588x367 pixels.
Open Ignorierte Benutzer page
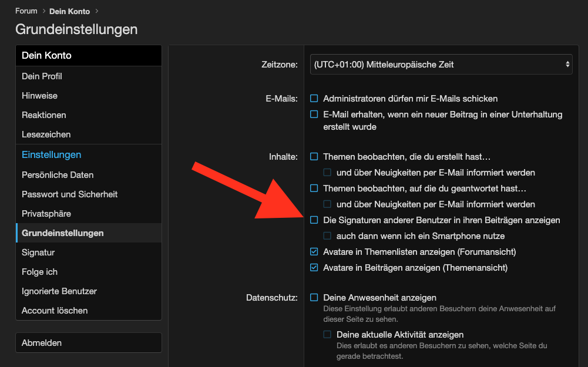pos(89,291)
